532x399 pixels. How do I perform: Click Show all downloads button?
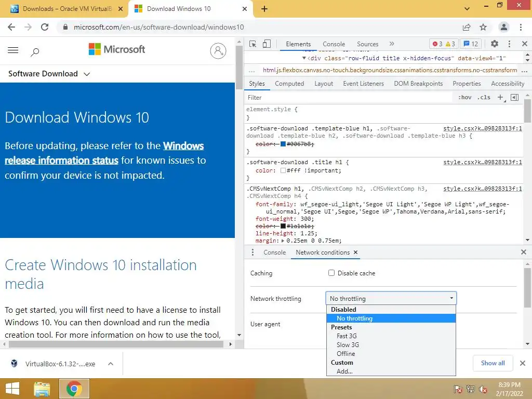493,363
